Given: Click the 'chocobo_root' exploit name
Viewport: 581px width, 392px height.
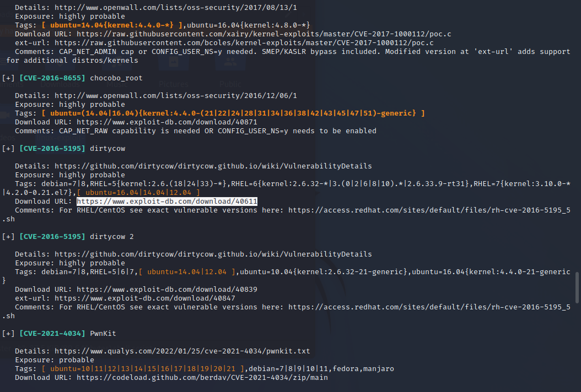Looking at the screenshot, I should click(116, 78).
